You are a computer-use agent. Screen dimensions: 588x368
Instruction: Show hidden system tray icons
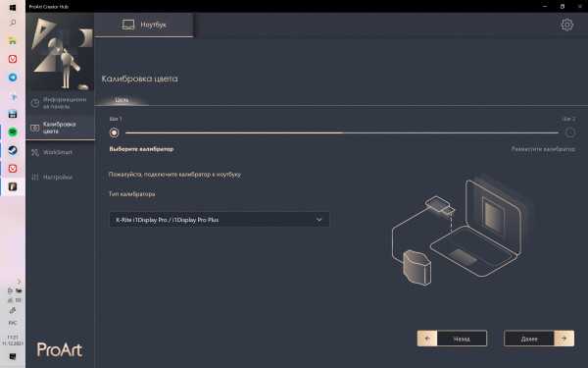tap(19, 282)
